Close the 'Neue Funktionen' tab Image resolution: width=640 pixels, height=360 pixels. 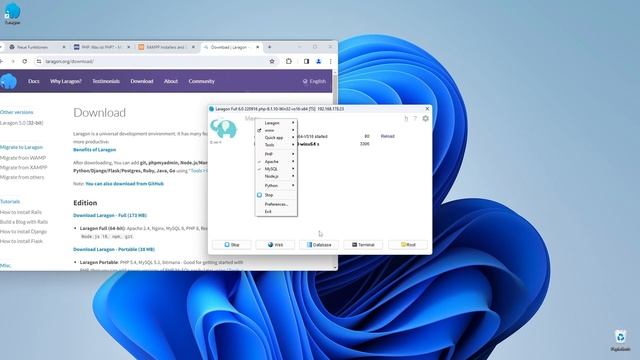tap(64, 47)
